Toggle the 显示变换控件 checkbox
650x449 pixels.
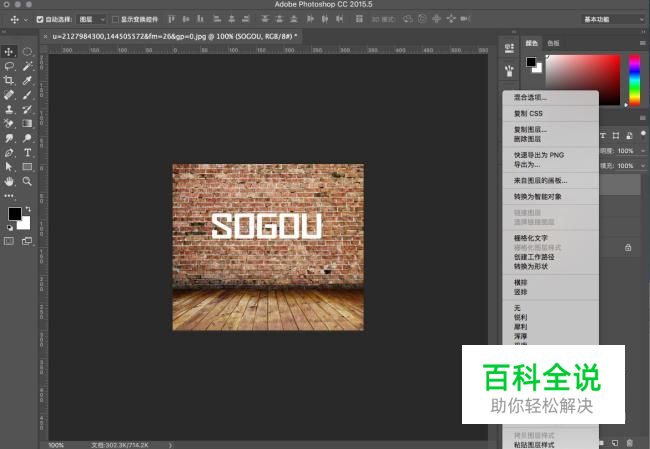click(115, 19)
